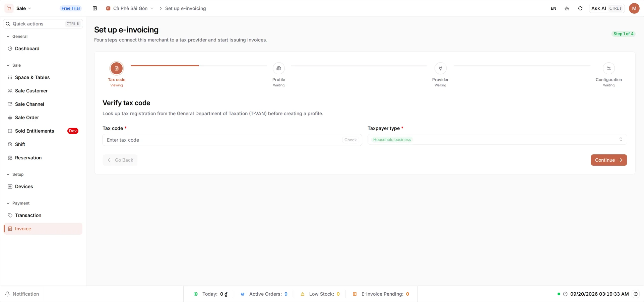Click the Notification bell icon
Viewport: 644px width, 302px height.
[7, 294]
